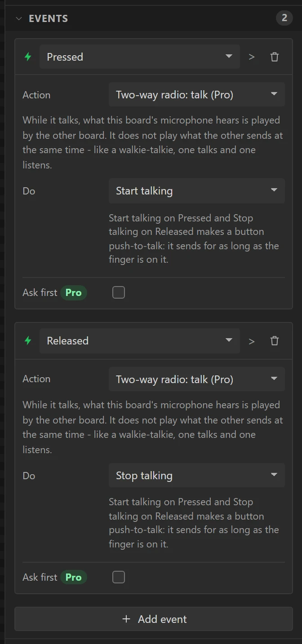Click the Pro badge in the Pressed event
302x644 pixels.
click(x=74, y=293)
